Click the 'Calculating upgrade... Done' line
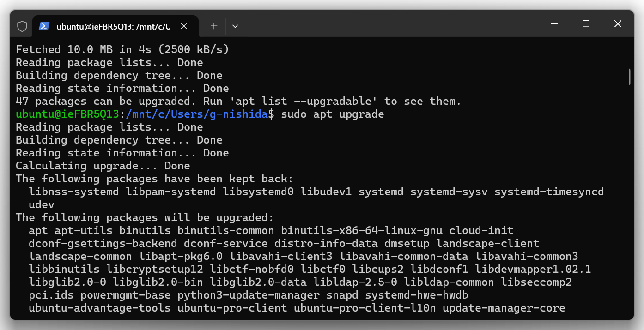 coord(103,166)
